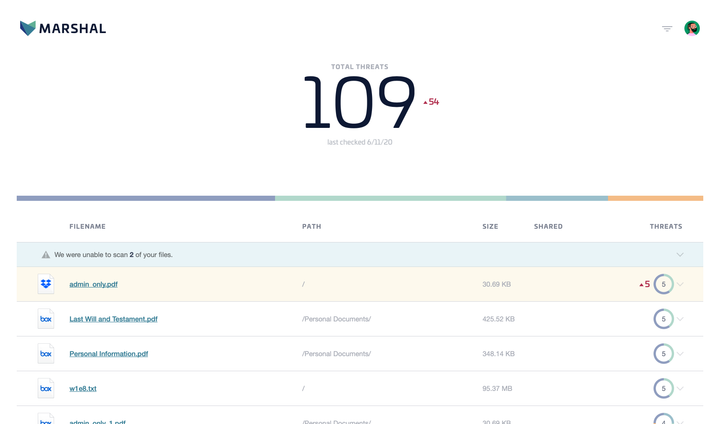This screenshot has width=720, height=424.
Task: Sort by the Size column header
Action: 490,227
